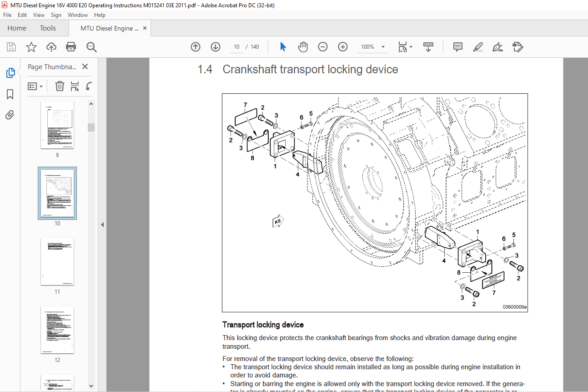Print the document using the printer icon
588x392 pixels.
click(x=71, y=47)
